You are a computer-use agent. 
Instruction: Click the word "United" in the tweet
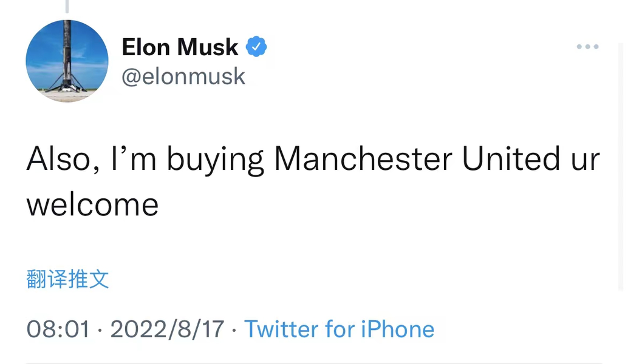[x=511, y=159]
